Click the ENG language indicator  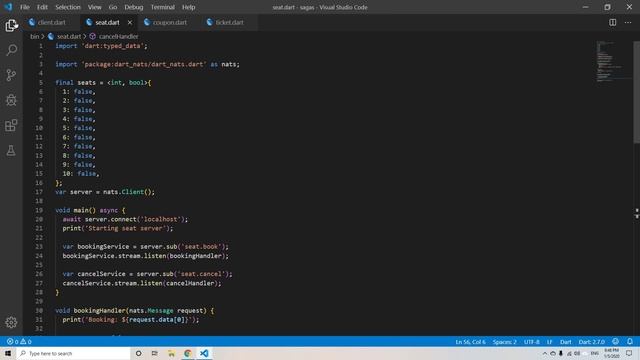click(x=595, y=353)
